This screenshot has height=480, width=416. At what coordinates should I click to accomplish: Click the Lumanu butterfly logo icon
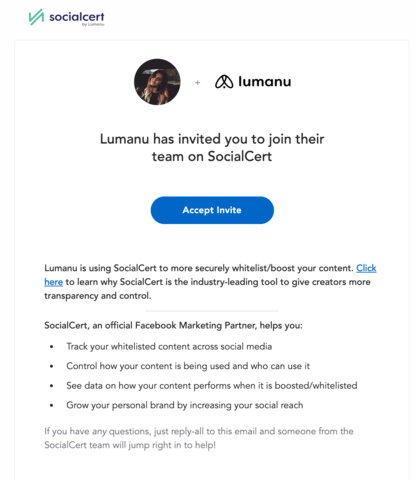[x=224, y=82]
